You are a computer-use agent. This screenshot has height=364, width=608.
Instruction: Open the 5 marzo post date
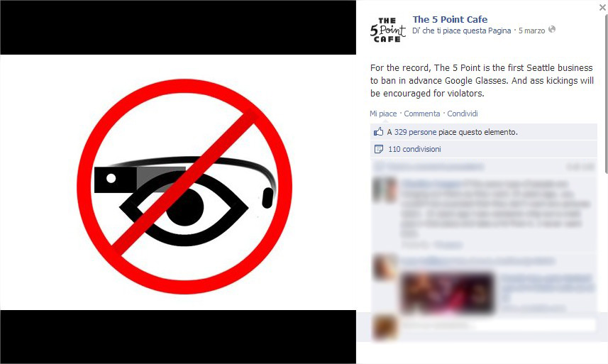[x=531, y=31]
